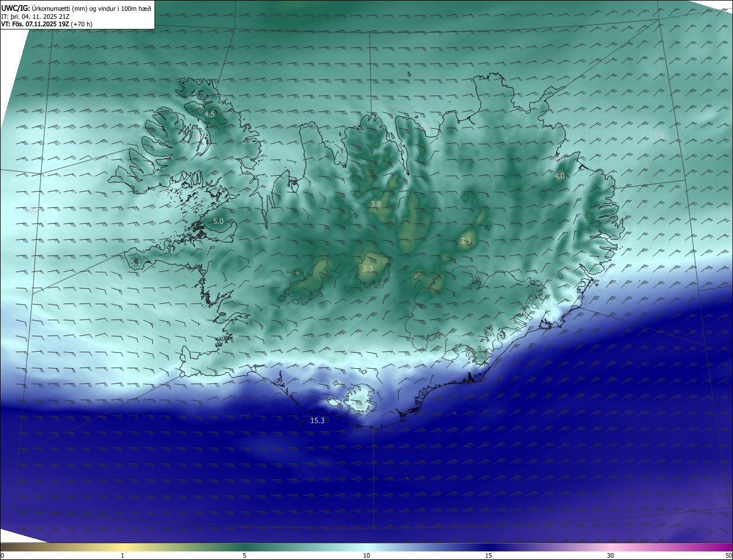Click the 15.3 value label off the south coast

[x=317, y=420]
